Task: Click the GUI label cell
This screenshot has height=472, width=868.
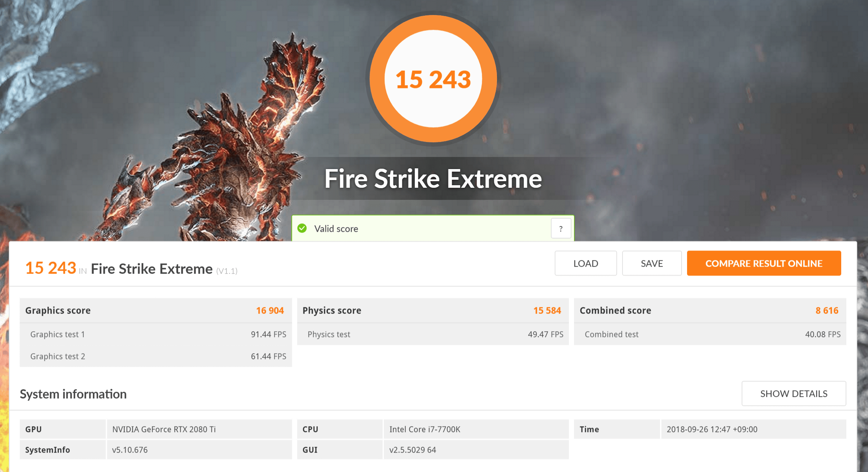Action: pos(340,450)
